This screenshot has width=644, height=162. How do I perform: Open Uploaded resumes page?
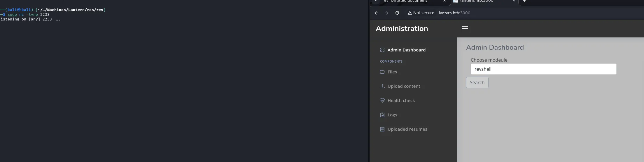click(407, 129)
